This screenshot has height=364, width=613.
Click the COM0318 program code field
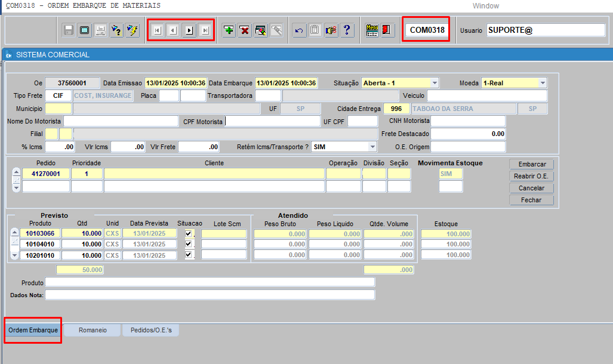[x=427, y=30]
